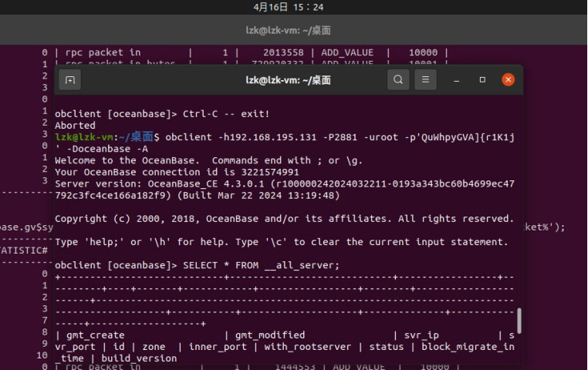Maximize the front terminal window
588x370 pixels.
click(482, 79)
